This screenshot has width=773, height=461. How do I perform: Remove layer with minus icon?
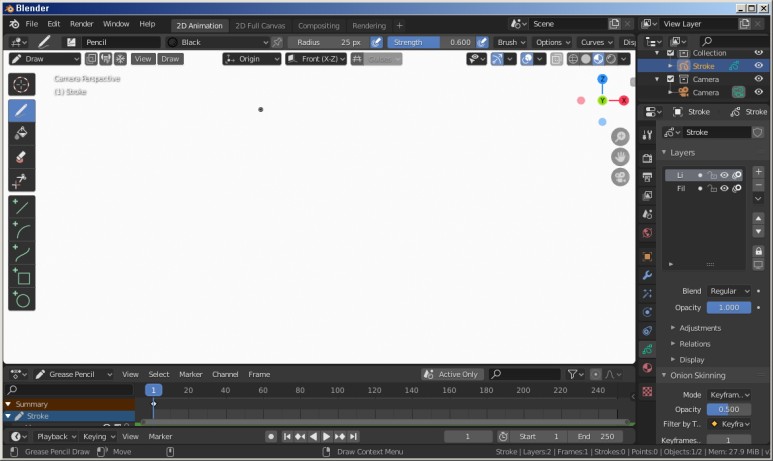tap(758, 185)
